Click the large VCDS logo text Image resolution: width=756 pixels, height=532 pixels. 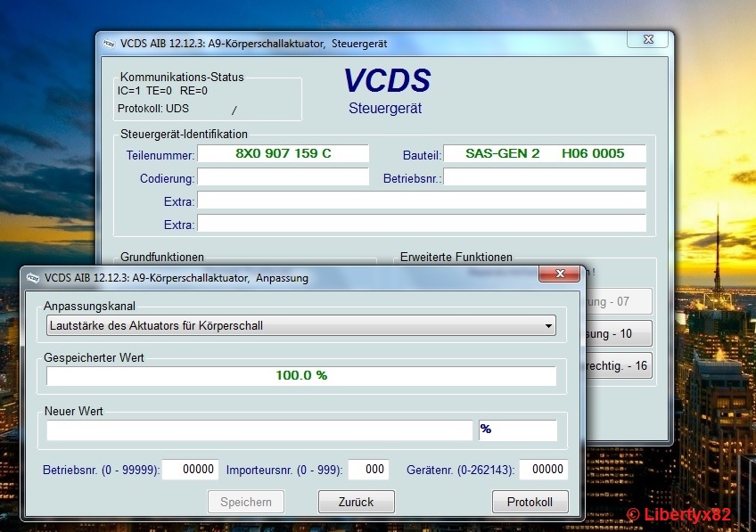click(387, 80)
